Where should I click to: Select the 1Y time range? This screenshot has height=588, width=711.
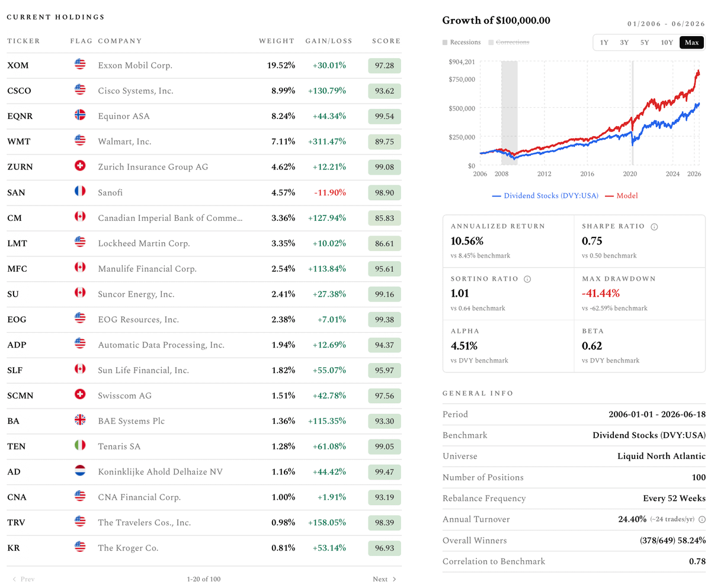604,43
